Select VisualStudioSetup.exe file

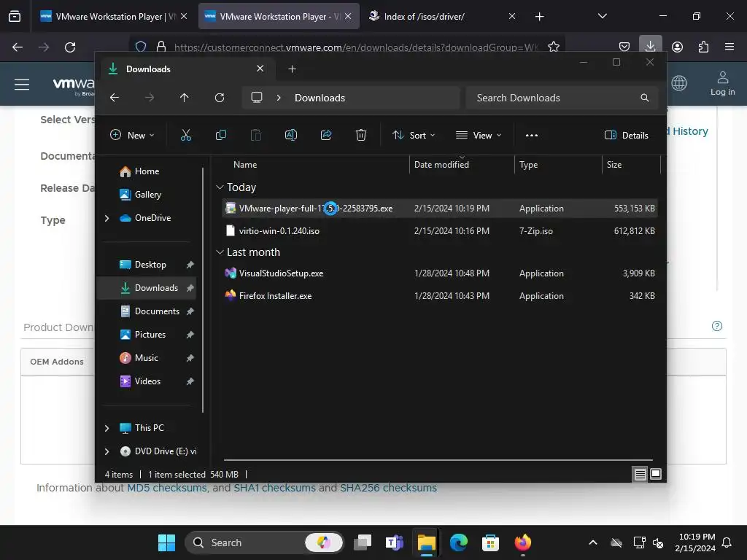(x=440, y=273)
